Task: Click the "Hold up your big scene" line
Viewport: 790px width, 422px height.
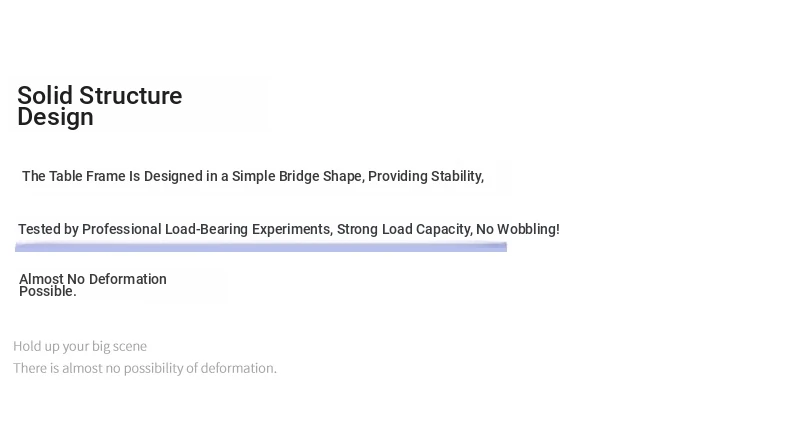Action: point(80,346)
